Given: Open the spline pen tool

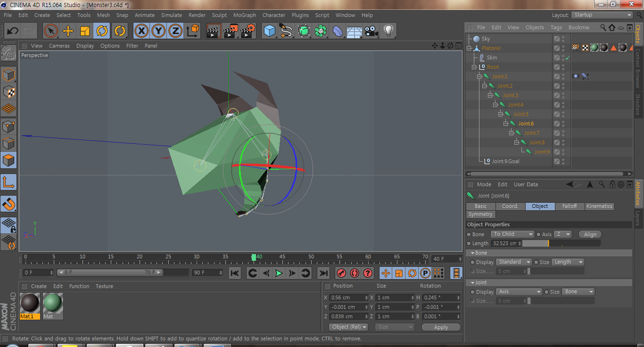Looking at the screenshot, I should click(x=287, y=31).
